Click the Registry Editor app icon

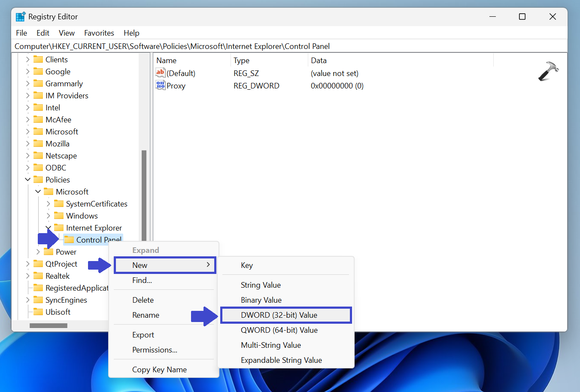tap(20, 17)
